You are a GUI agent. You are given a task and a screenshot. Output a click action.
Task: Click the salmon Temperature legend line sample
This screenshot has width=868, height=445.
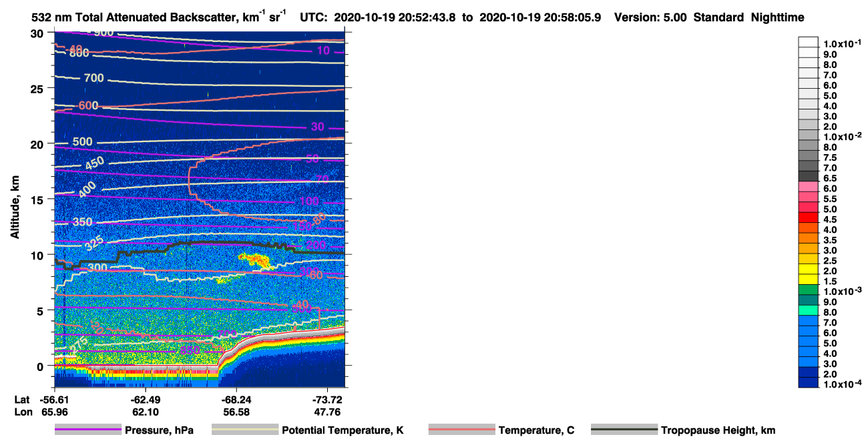pyautogui.click(x=462, y=430)
